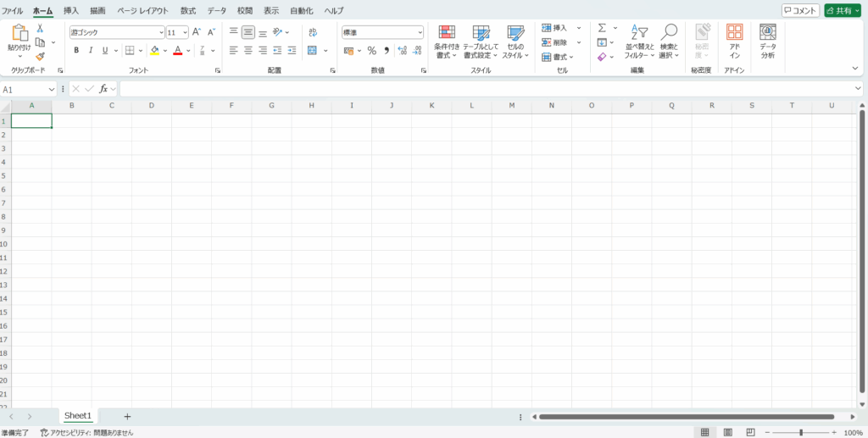Switch to the データ tab
Viewport: 868px width, 438px height.
click(x=217, y=10)
